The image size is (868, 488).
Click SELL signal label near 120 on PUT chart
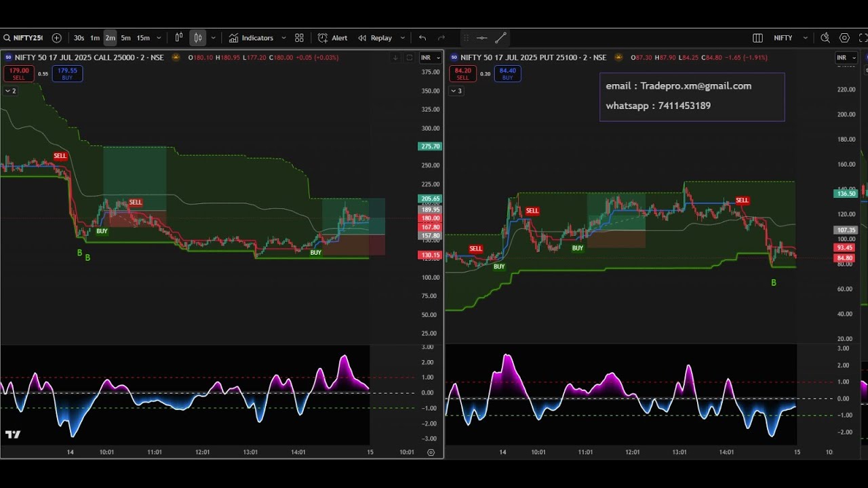click(532, 211)
